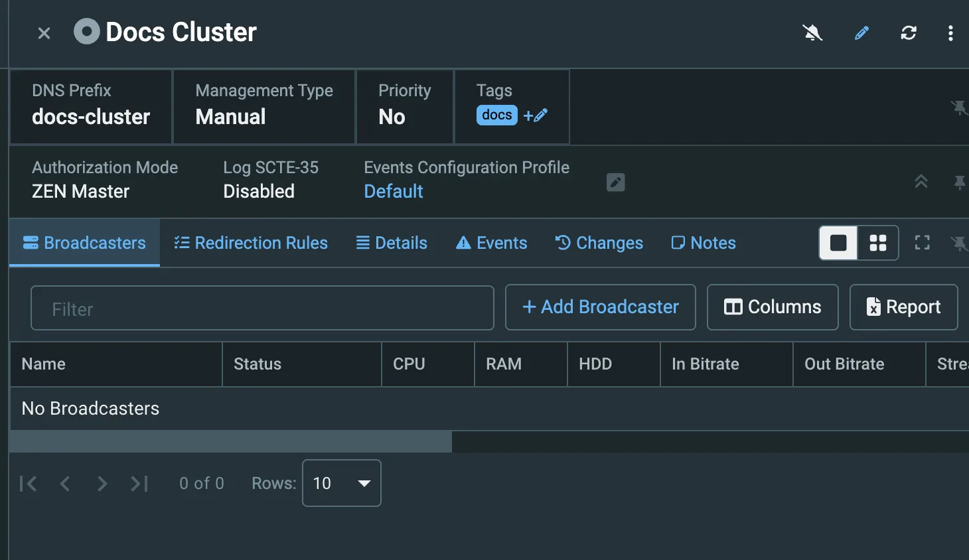Edit the cluster with the pencil icon

(x=861, y=33)
